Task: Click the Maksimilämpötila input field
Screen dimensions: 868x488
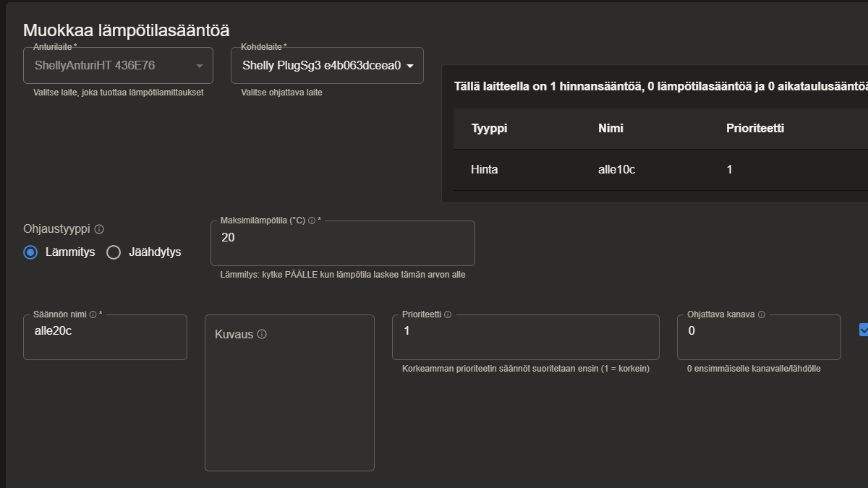Action: [342, 244]
